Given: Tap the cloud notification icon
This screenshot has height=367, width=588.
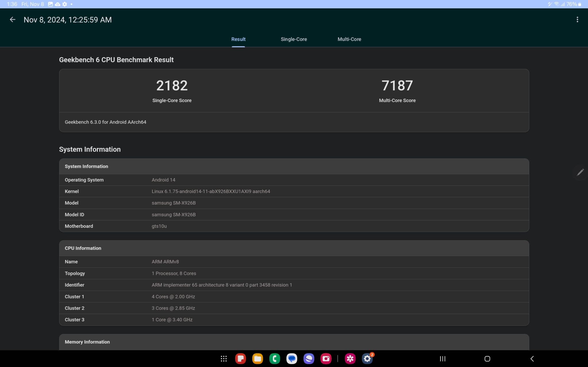Looking at the screenshot, I should [x=57, y=4].
